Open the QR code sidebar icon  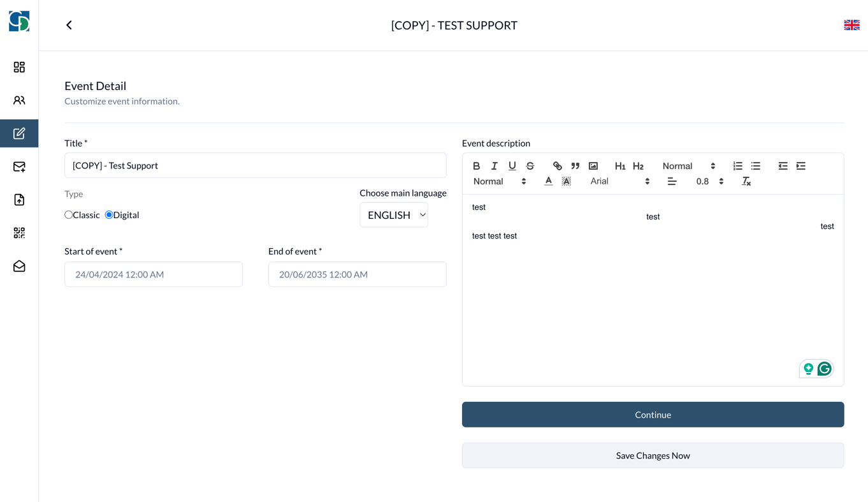click(x=19, y=233)
